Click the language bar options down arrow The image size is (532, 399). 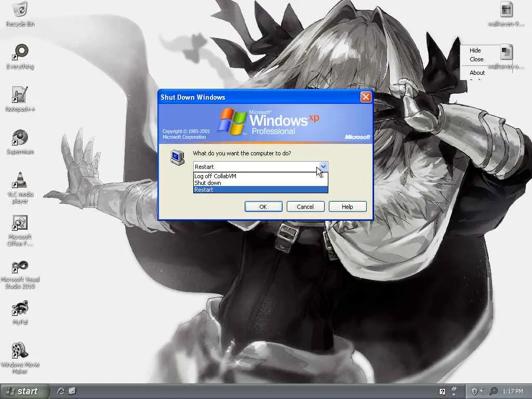tap(454, 395)
